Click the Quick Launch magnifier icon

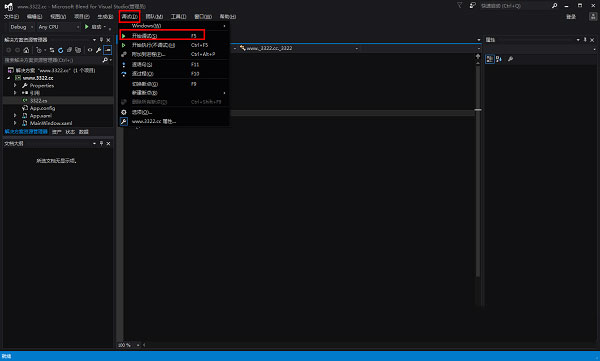[x=554, y=6]
